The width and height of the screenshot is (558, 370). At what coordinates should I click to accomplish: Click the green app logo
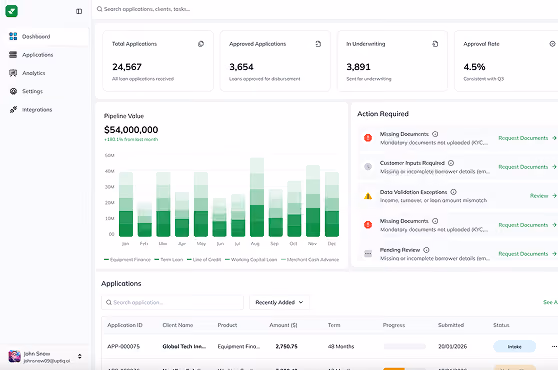coord(11,11)
